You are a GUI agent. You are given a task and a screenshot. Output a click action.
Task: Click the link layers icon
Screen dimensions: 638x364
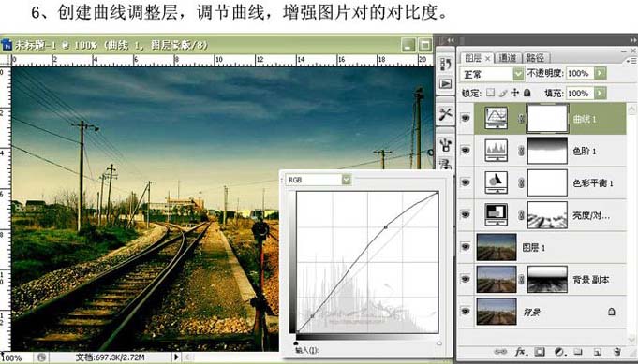[x=499, y=352]
